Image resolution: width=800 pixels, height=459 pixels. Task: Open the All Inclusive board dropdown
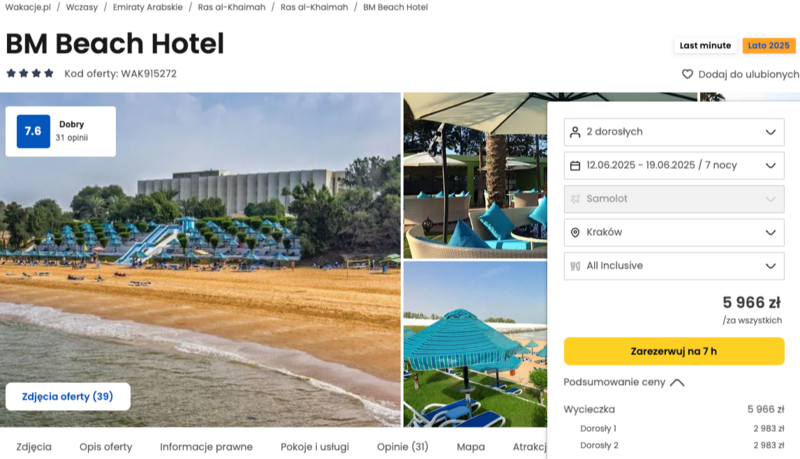(674, 266)
